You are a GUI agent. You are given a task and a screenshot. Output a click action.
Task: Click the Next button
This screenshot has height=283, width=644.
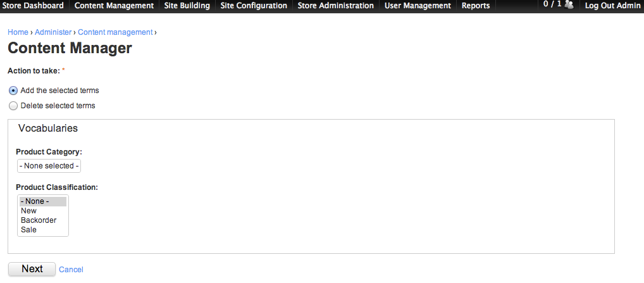point(32,269)
